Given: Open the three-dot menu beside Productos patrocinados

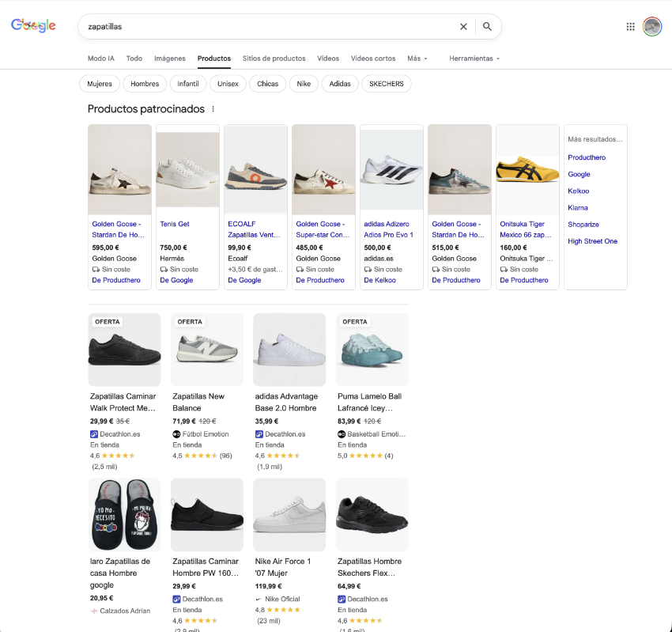Looking at the screenshot, I should tap(213, 109).
